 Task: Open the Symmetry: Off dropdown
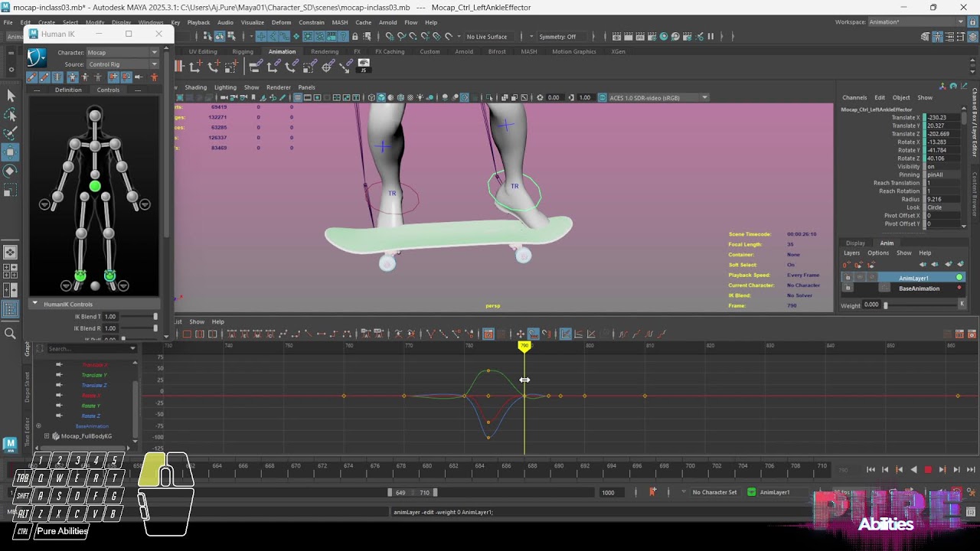click(560, 37)
